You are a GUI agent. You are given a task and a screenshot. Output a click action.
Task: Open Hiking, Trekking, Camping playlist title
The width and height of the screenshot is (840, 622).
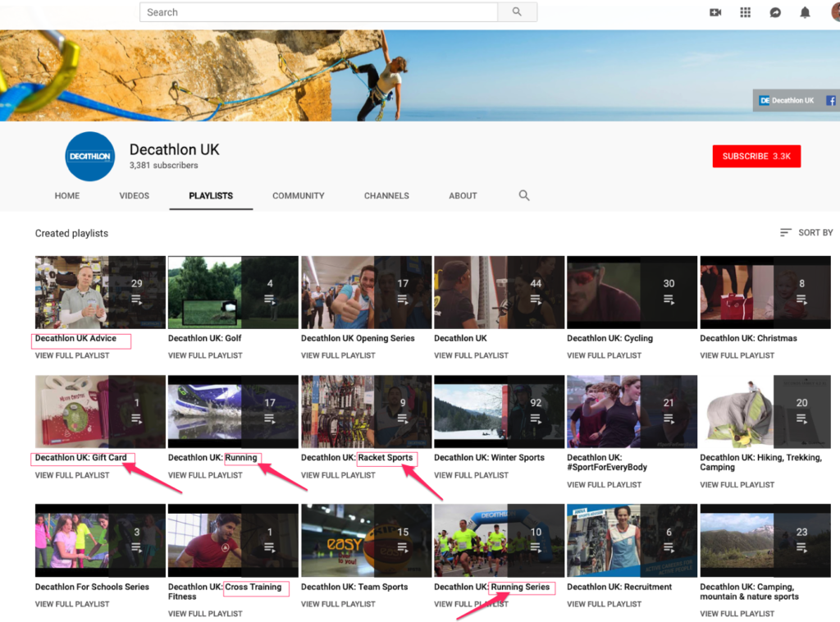click(760, 462)
